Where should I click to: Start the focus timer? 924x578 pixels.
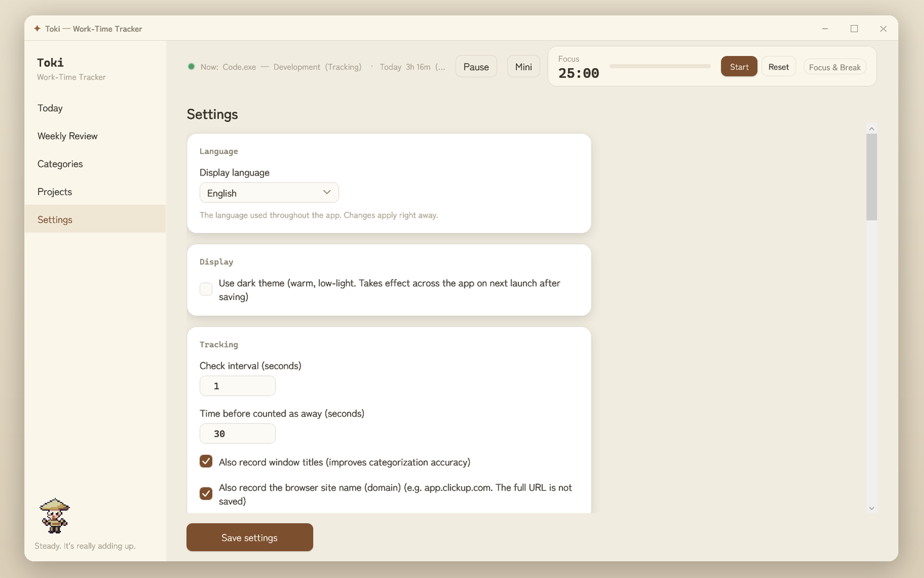tap(739, 67)
